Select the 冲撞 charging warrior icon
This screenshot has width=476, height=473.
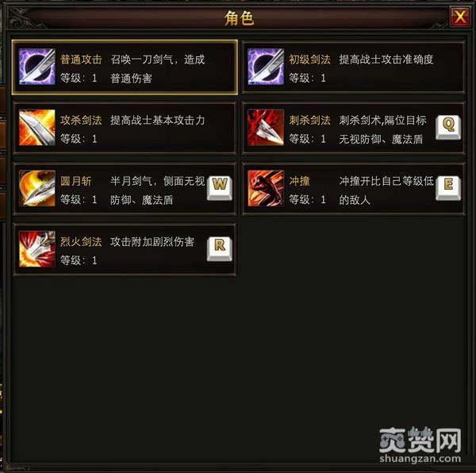(266, 188)
